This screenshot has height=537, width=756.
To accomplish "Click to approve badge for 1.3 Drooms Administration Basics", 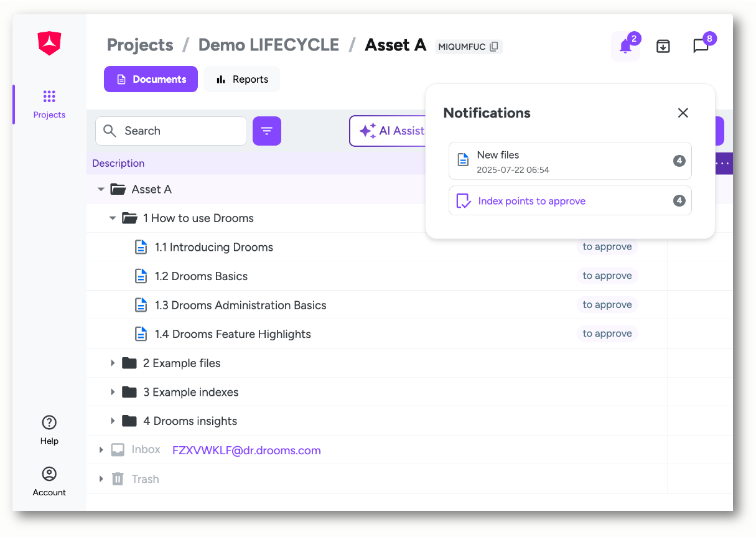I will [607, 305].
